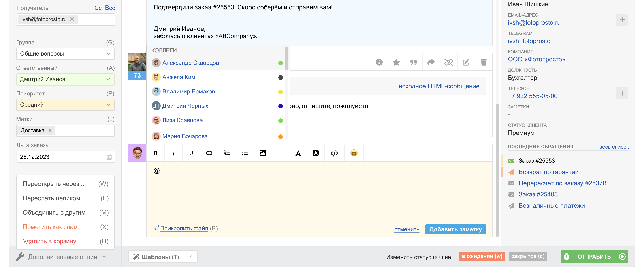Click the Bold formatting icon
This screenshot has width=644, height=276.
pyautogui.click(x=155, y=153)
